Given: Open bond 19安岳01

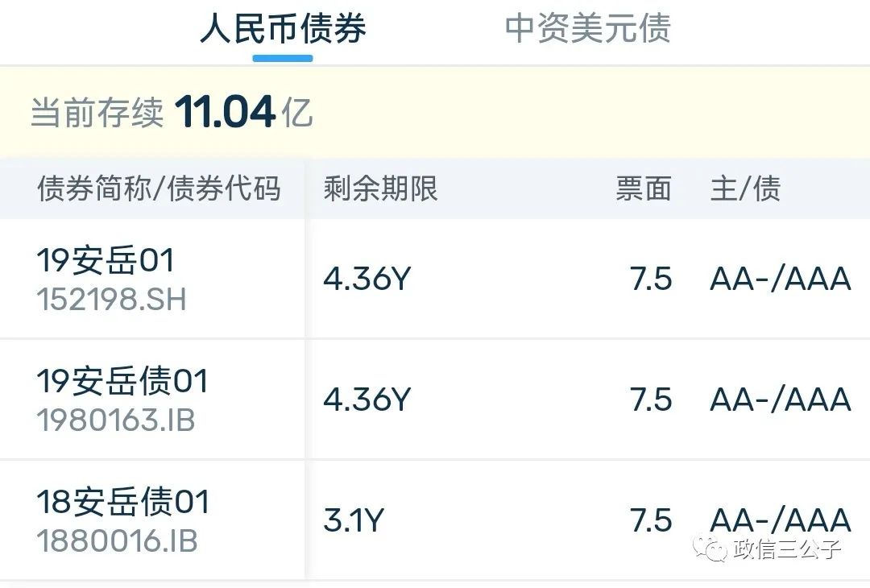Looking at the screenshot, I should tap(106, 260).
